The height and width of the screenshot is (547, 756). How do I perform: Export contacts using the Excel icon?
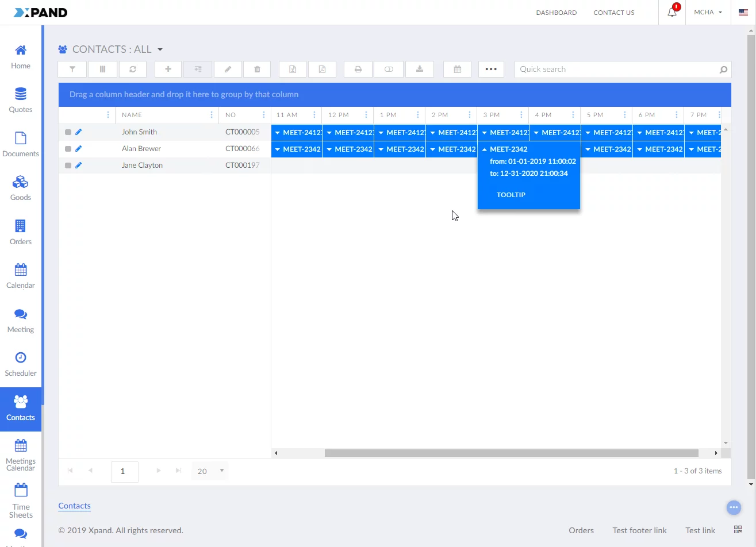pos(293,70)
